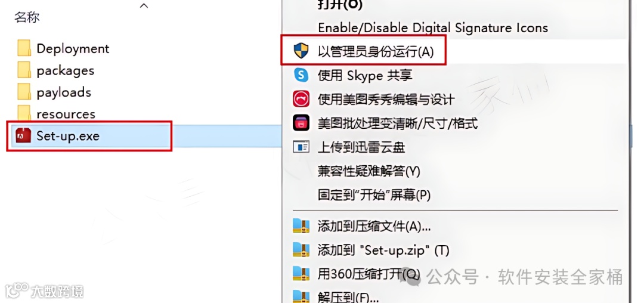Click the 美图秀秀 red app icon
Image resolution: width=644 pixels, height=303 pixels.
tap(301, 99)
